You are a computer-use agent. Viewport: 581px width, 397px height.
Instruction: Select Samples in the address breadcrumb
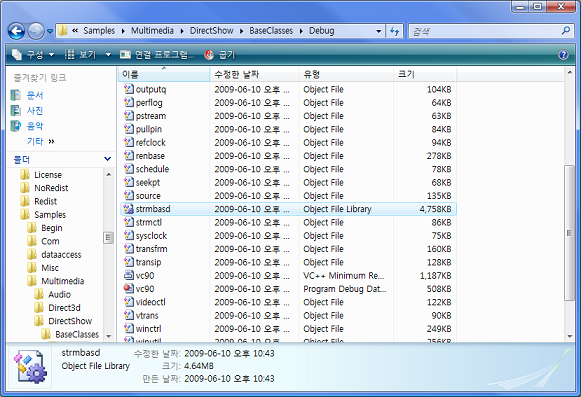(x=99, y=31)
